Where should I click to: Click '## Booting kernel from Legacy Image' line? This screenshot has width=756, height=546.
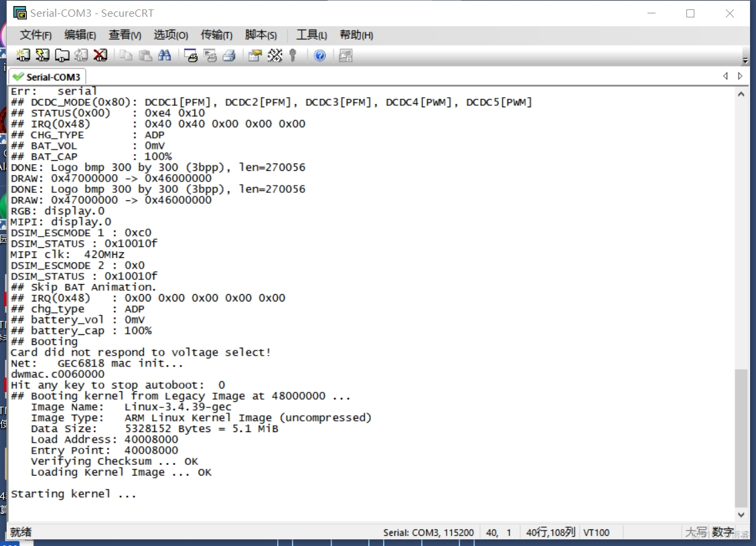180,396
